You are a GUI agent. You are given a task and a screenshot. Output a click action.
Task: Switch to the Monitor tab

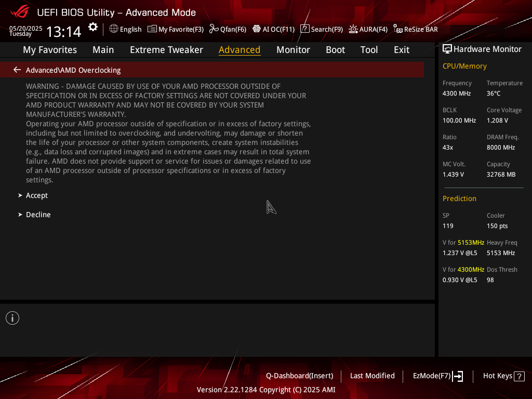[x=293, y=50]
